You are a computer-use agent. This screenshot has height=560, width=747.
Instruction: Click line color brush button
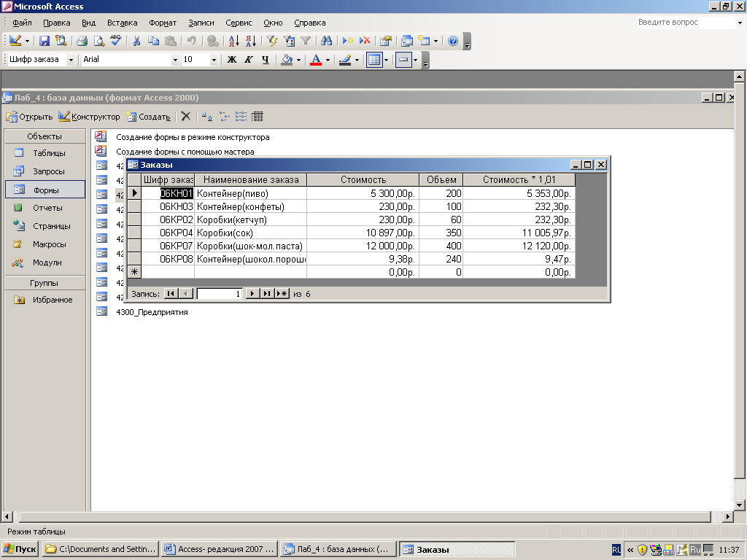[x=345, y=60]
